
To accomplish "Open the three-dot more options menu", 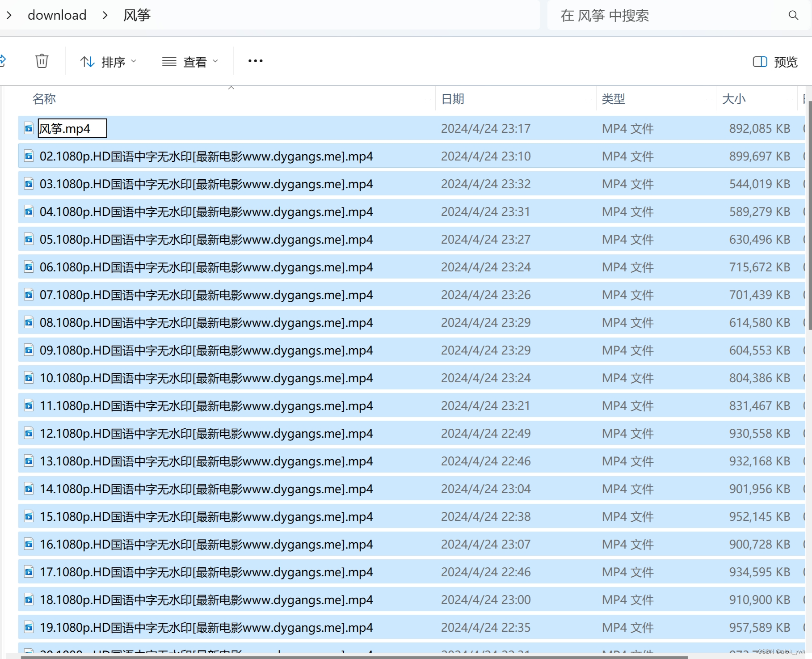I will coord(256,61).
